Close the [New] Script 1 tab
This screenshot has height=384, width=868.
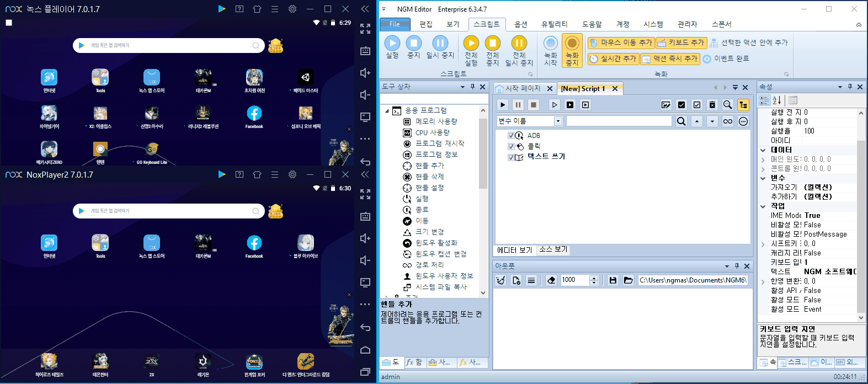(x=615, y=88)
